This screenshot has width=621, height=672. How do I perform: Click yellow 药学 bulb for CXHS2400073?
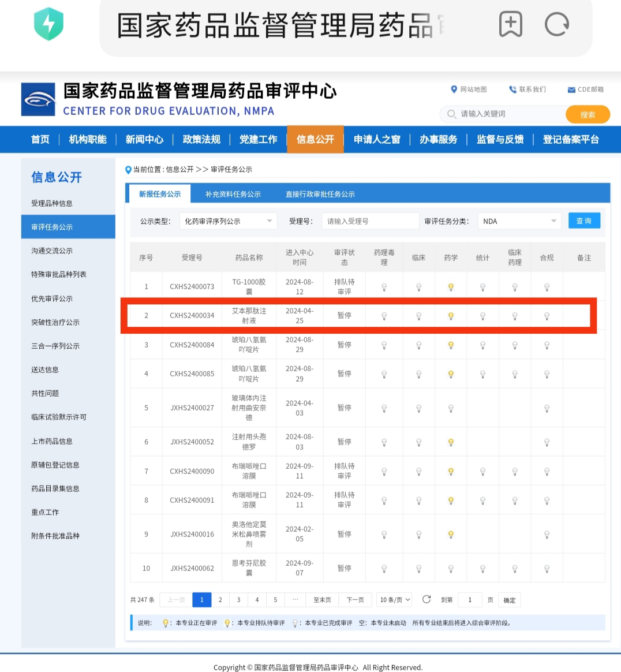pyautogui.click(x=451, y=287)
